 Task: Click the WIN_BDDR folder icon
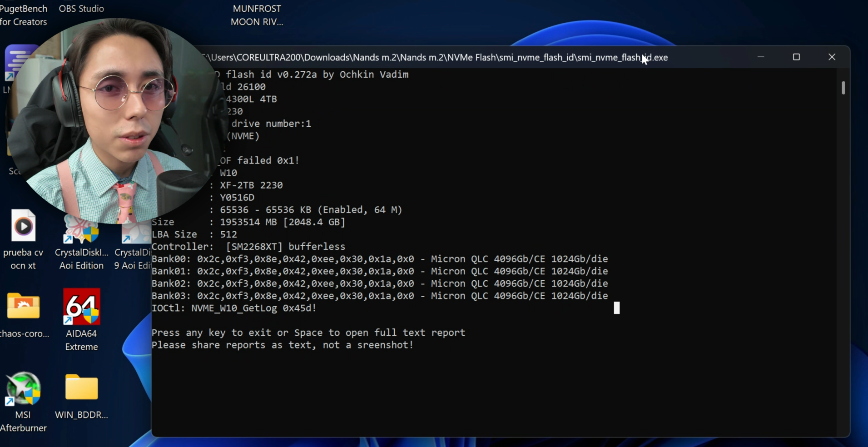pos(81,388)
